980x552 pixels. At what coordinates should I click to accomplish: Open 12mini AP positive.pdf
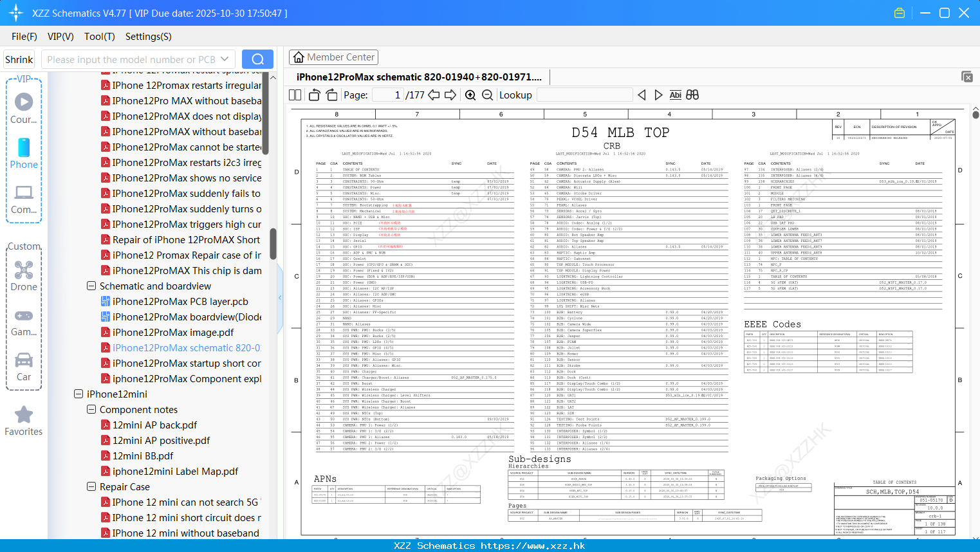tap(155, 440)
